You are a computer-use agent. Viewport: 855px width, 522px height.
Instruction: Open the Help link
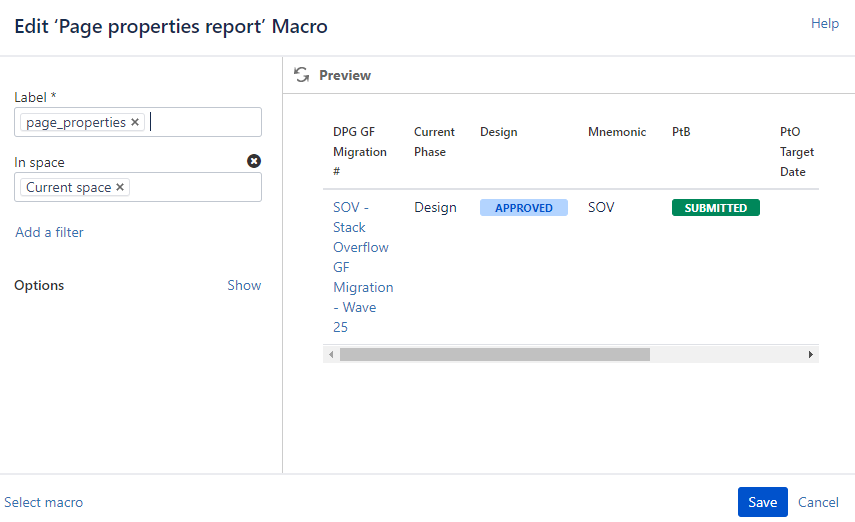pyautogui.click(x=824, y=23)
